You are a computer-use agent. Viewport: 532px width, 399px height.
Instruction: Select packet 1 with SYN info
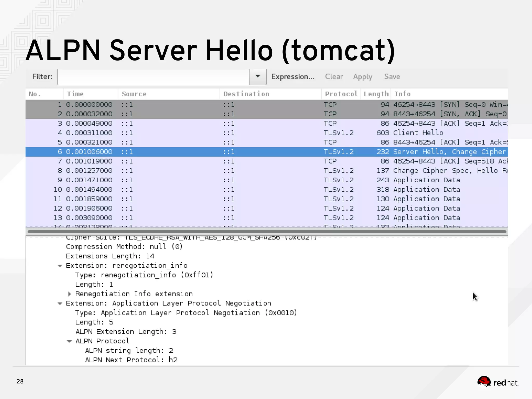pos(267,105)
